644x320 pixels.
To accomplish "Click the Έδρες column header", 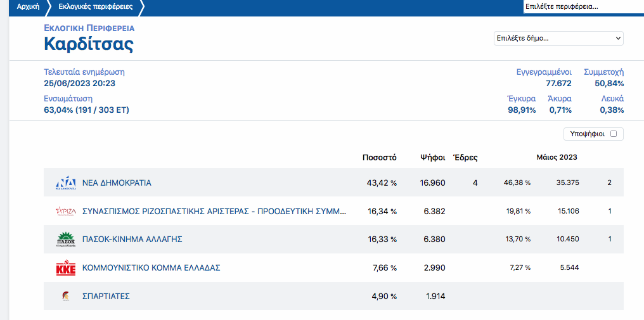I will click(465, 157).
